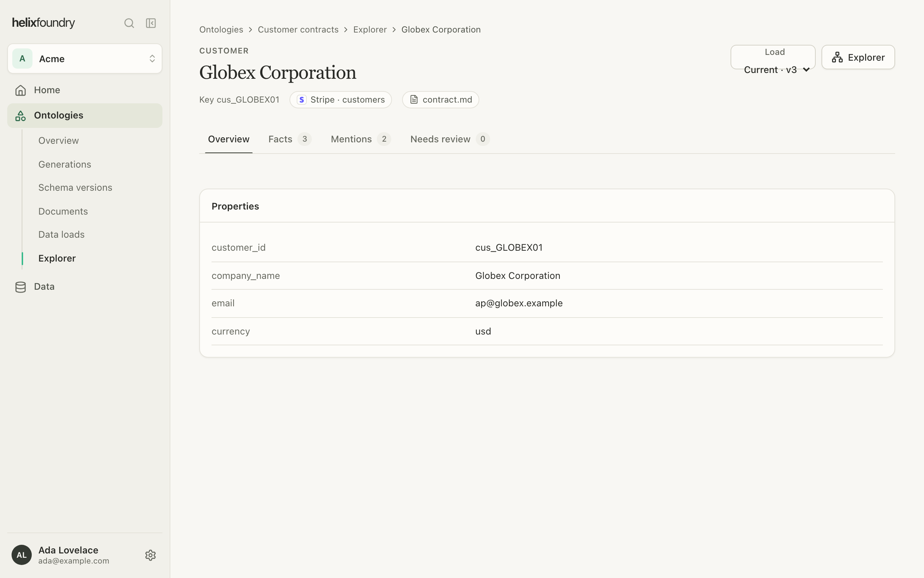Select Ontologies in sidebar

tap(85, 116)
